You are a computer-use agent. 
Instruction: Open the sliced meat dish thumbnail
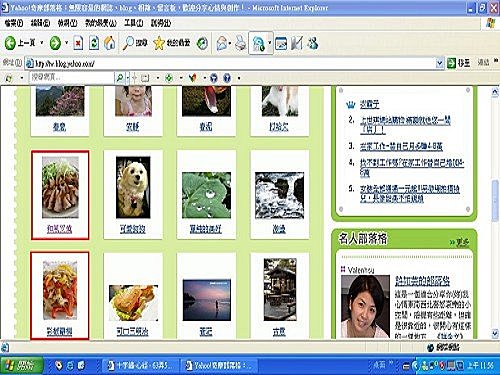tap(60, 187)
